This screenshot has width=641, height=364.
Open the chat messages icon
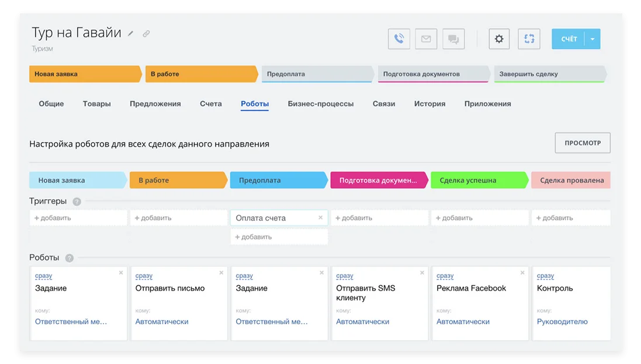(x=453, y=39)
